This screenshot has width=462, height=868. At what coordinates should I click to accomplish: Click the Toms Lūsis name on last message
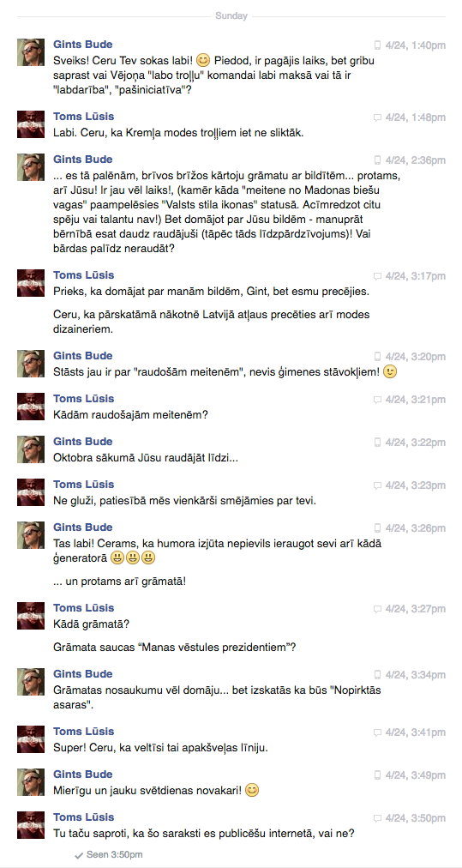83,817
